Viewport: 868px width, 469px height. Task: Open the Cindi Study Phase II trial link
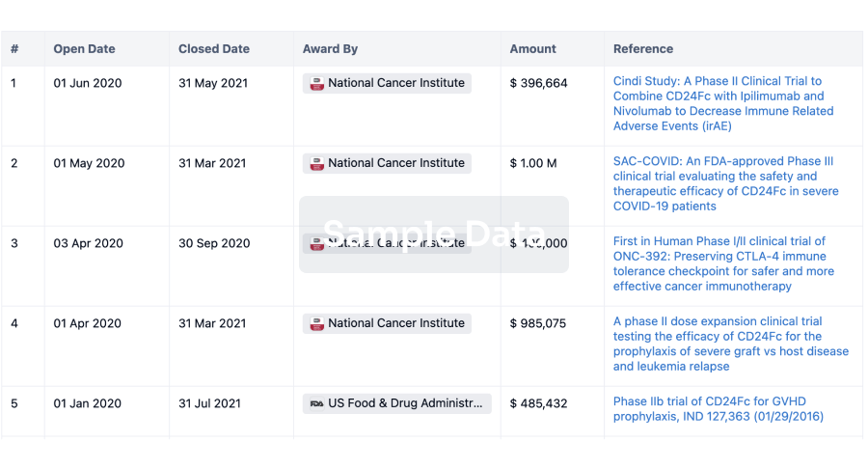(723, 103)
